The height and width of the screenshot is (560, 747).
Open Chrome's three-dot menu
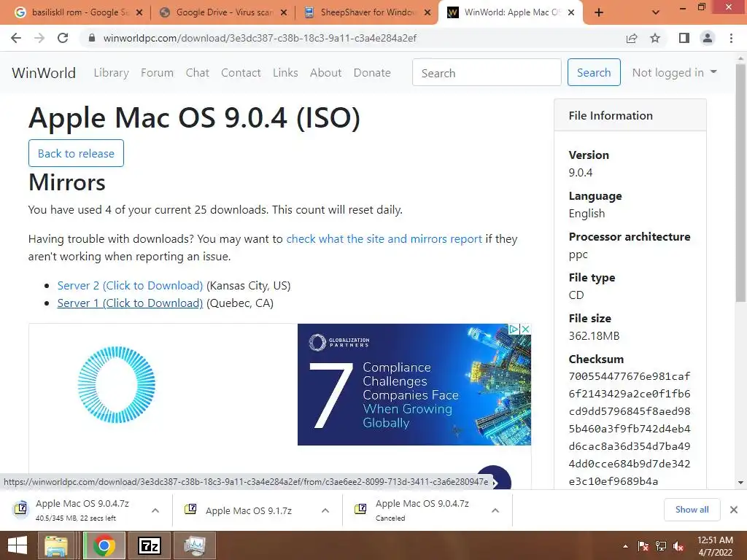731,38
